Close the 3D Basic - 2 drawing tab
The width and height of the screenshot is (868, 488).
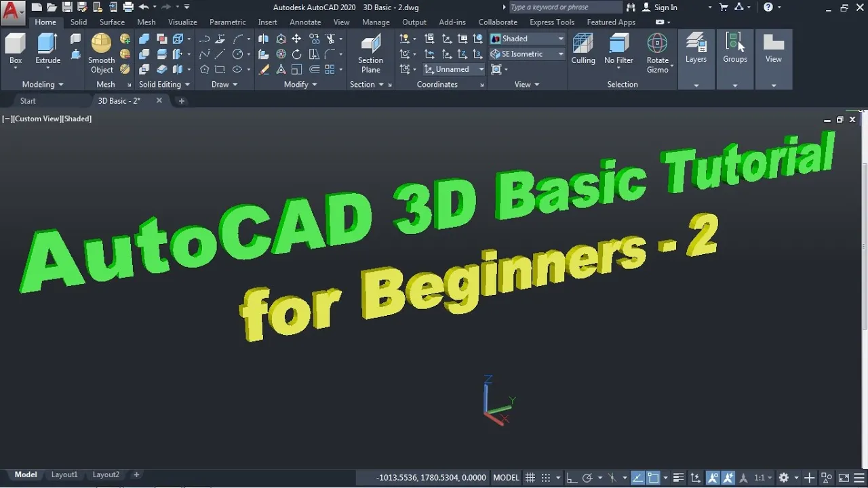pyautogui.click(x=159, y=100)
